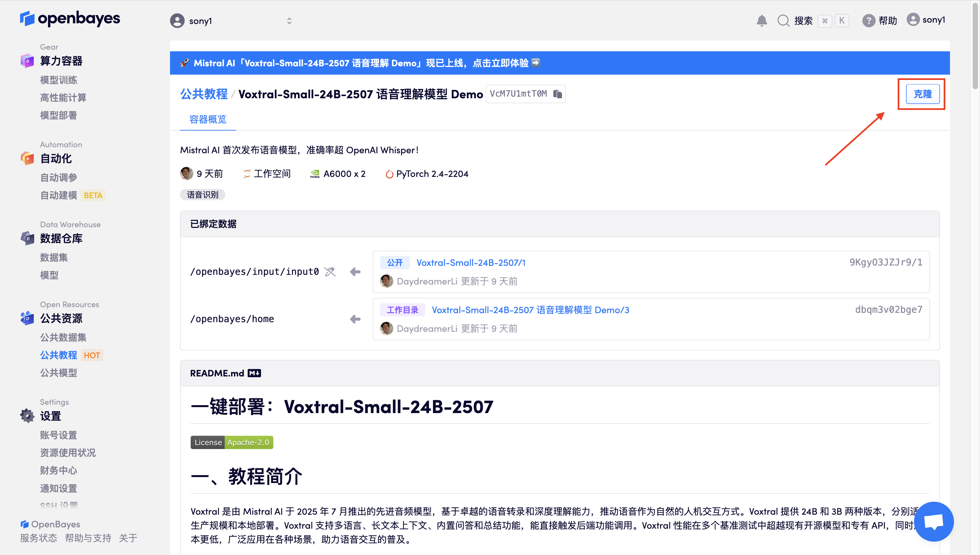Switch to the 容器概览 tab
Viewport: 980px width, 555px height.
point(207,120)
